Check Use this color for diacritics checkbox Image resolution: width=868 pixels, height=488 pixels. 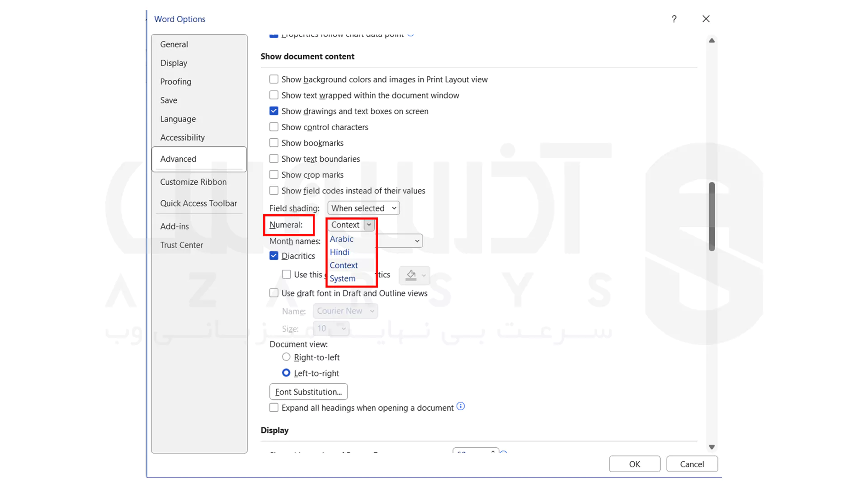click(x=287, y=274)
